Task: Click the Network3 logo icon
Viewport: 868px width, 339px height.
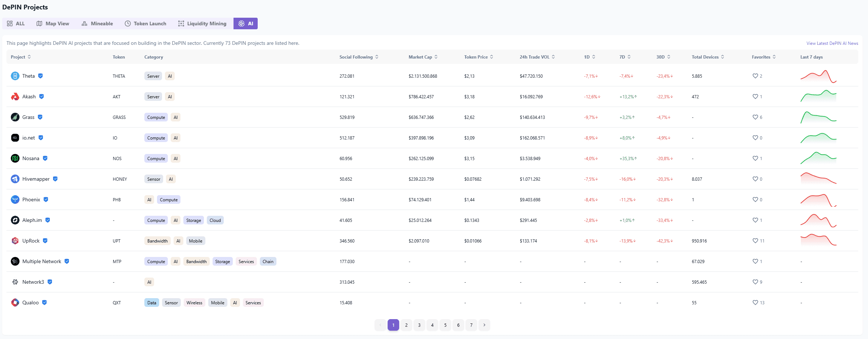Action: pyautogui.click(x=15, y=282)
